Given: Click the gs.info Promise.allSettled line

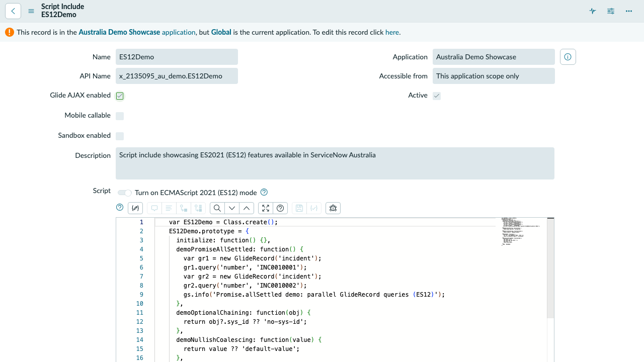Looking at the screenshot, I should pyautogui.click(x=314, y=295).
